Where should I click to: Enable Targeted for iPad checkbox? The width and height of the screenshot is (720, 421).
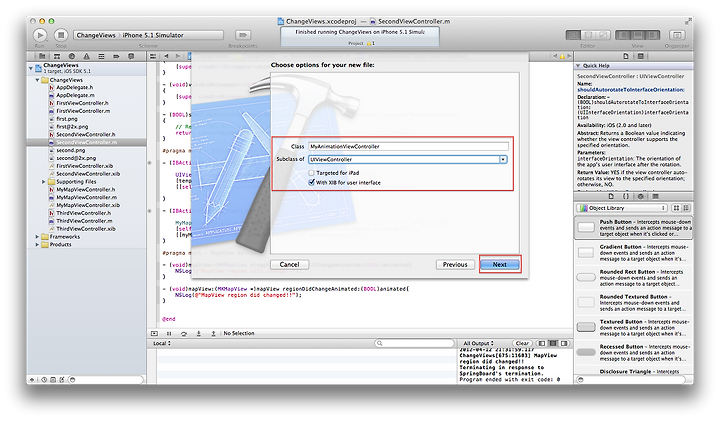(x=312, y=173)
